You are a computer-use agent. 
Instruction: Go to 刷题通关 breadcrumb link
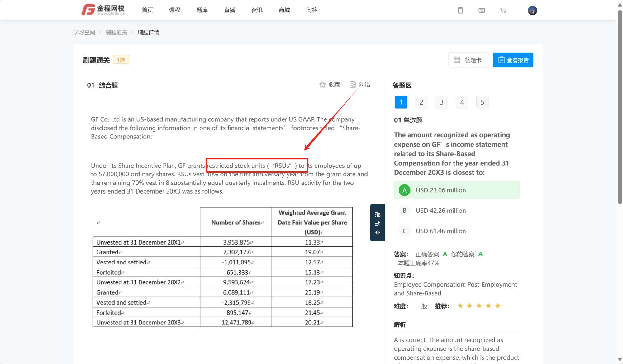(116, 32)
